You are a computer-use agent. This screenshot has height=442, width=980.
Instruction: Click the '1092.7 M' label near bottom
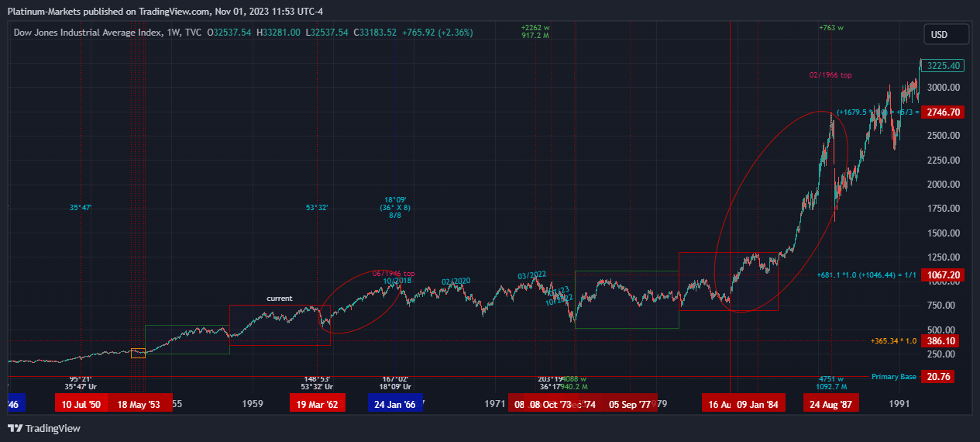[x=831, y=386]
